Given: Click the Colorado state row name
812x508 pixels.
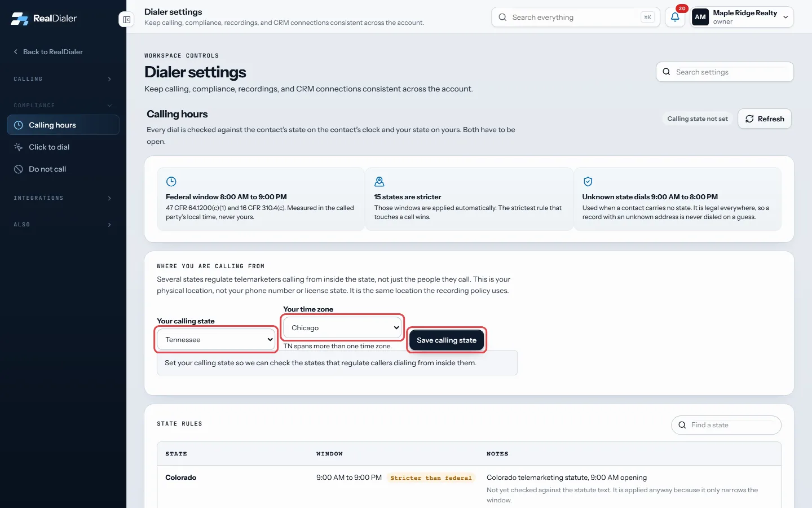Looking at the screenshot, I should coord(181,478).
